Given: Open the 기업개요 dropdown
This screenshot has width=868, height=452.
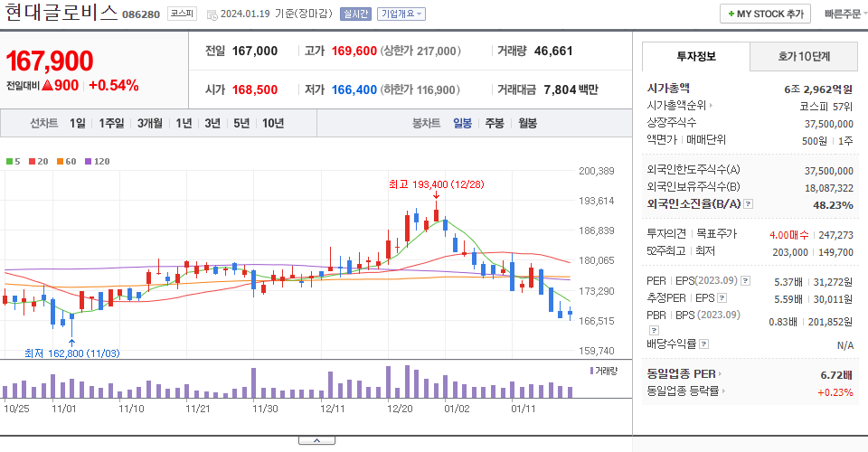Looking at the screenshot, I should [x=401, y=14].
